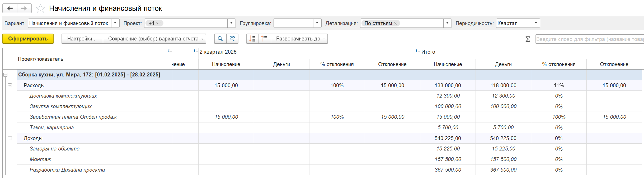The image size is (644, 178).
Task: Click into the filter word input field
Action: [x=589, y=39]
